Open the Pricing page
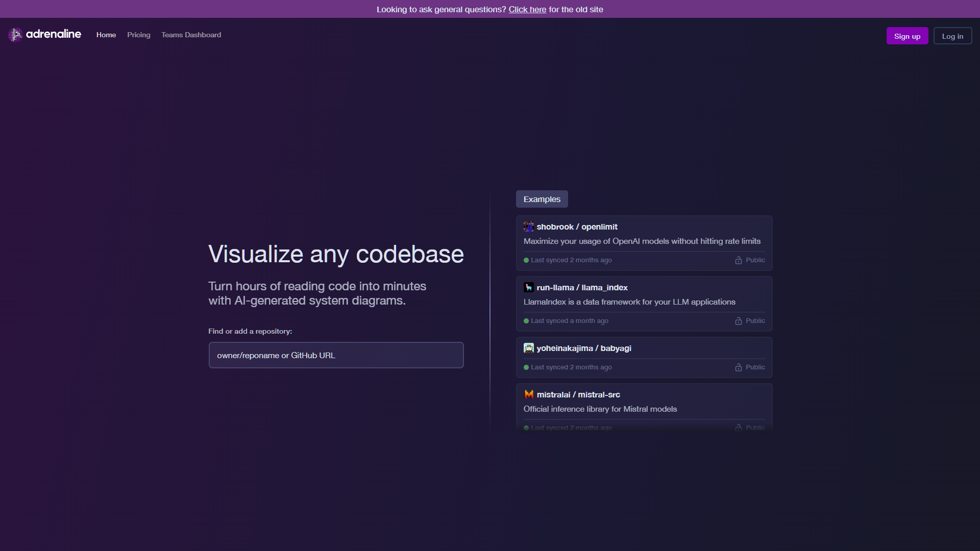 pos(139,35)
